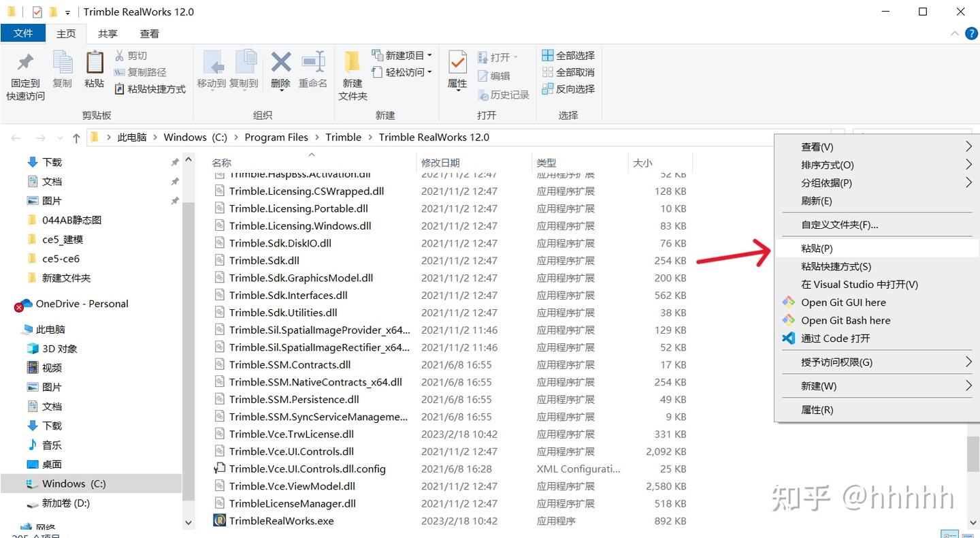Open the Easy access (轻松访问) dropdown
Screen dimensions: 980x538
coord(402,72)
